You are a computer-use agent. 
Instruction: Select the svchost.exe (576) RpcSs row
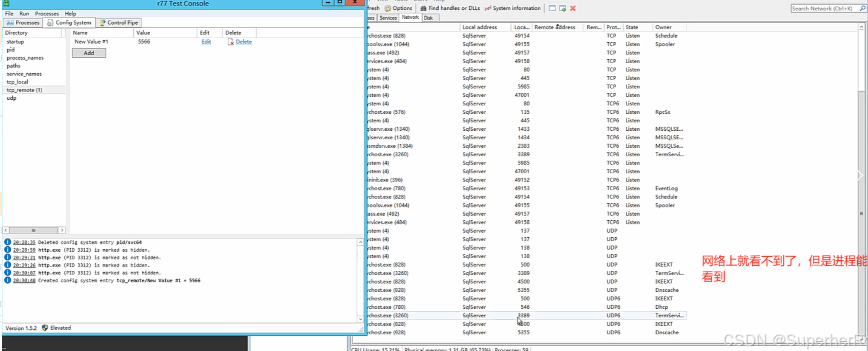click(x=526, y=112)
